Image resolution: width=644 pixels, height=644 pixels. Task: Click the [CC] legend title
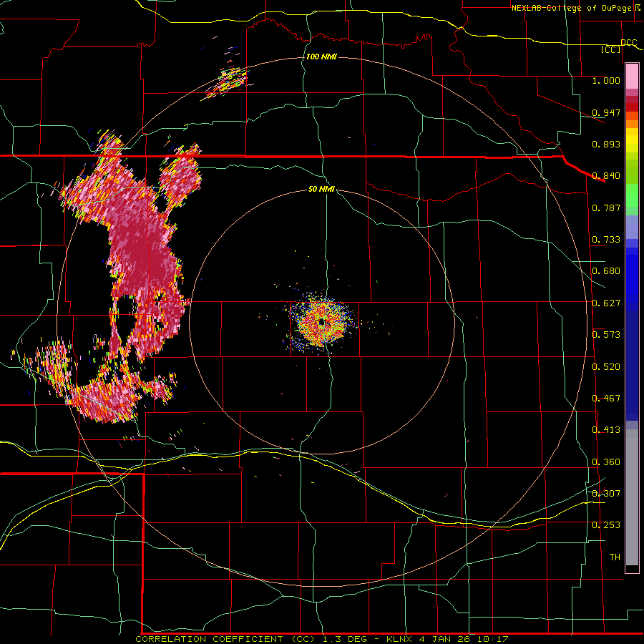pyautogui.click(x=611, y=49)
